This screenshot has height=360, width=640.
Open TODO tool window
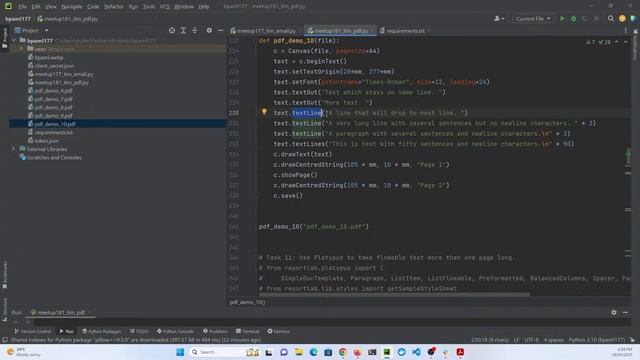(x=139, y=331)
